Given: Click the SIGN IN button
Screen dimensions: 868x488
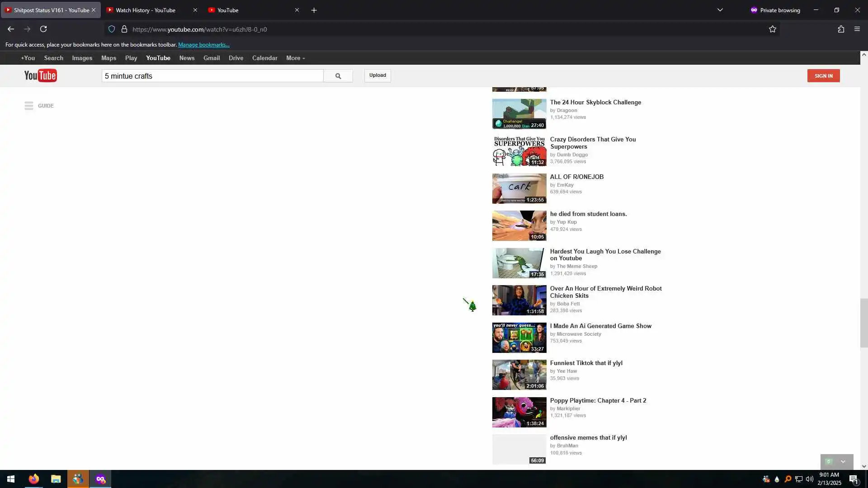Looking at the screenshot, I should pos(823,75).
